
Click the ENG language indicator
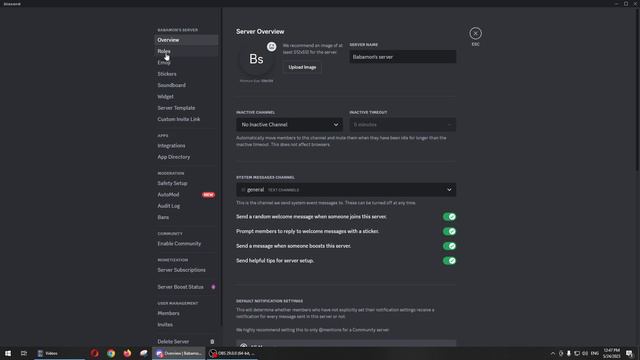point(595,353)
